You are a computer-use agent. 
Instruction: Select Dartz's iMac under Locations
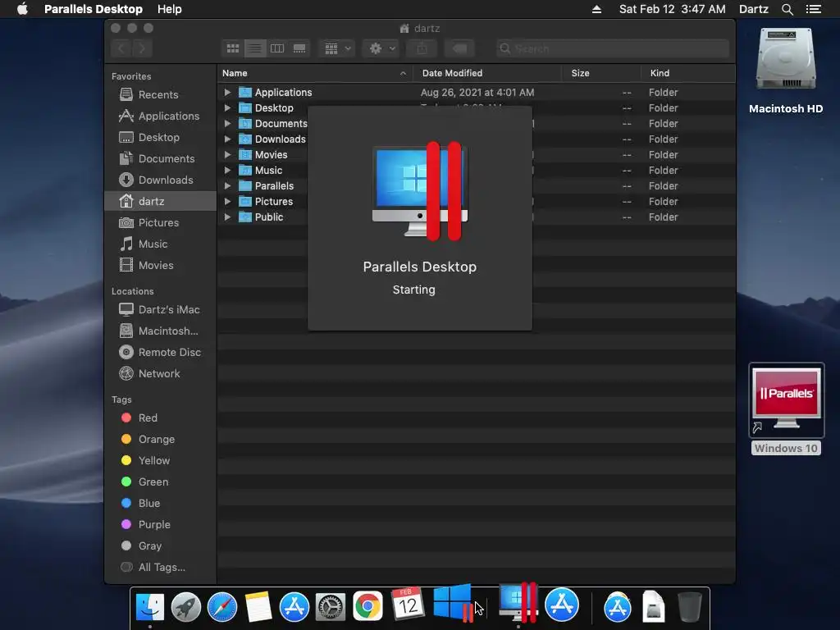click(x=159, y=309)
